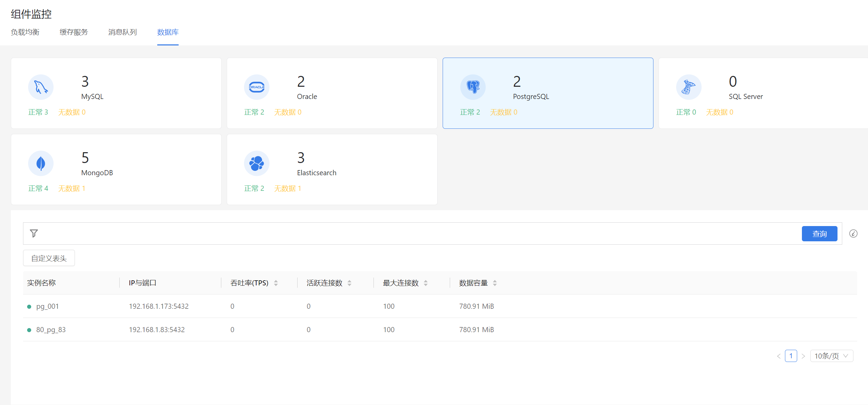This screenshot has width=868, height=405.
Task: Click pg_001 green status dot
Action: [29, 307]
